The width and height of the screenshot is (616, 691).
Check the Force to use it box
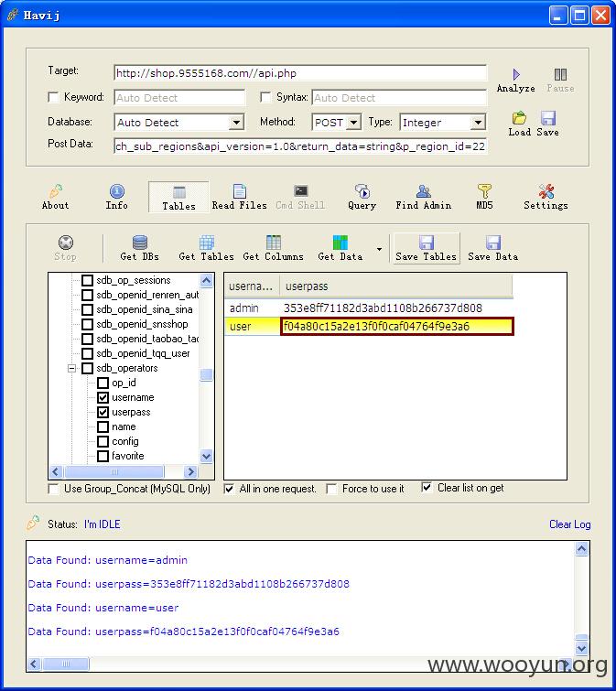click(331, 489)
